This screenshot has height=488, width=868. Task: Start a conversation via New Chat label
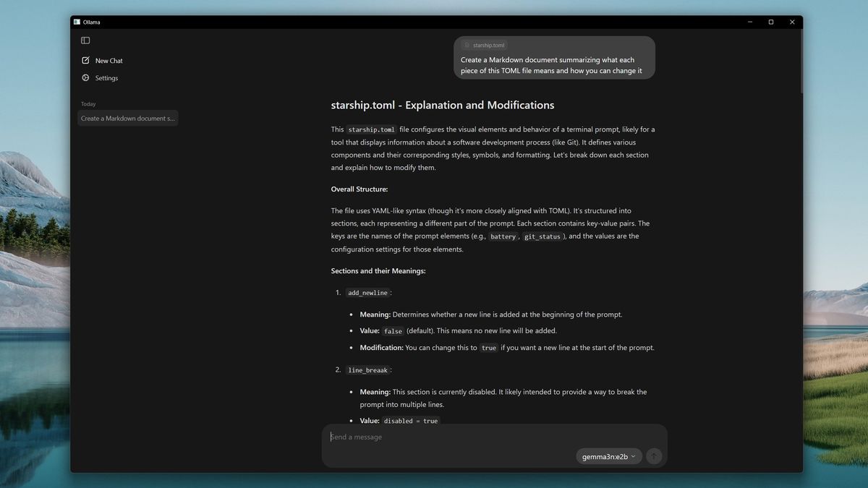pos(109,61)
